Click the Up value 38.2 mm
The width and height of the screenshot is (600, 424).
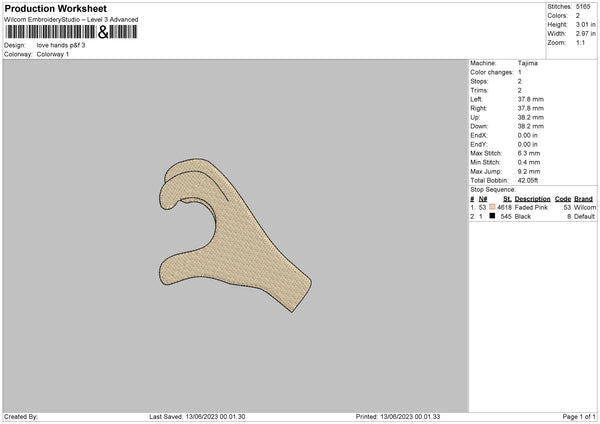(530, 117)
